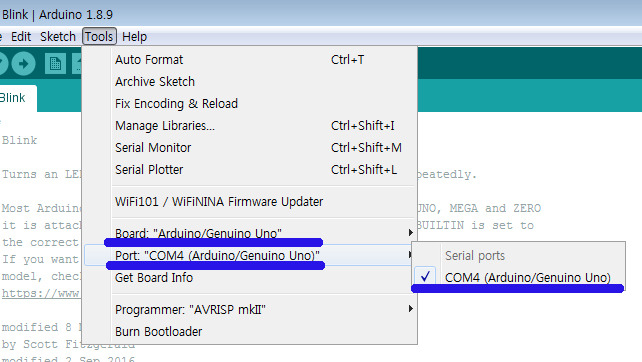Choose Archive Sketch menu entry
The image size is (642, 362).
[250, 81]
